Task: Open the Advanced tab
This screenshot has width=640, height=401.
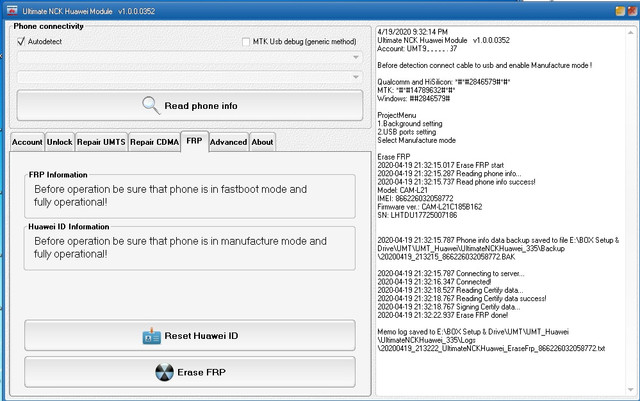Action: click(x=229, y=142)
